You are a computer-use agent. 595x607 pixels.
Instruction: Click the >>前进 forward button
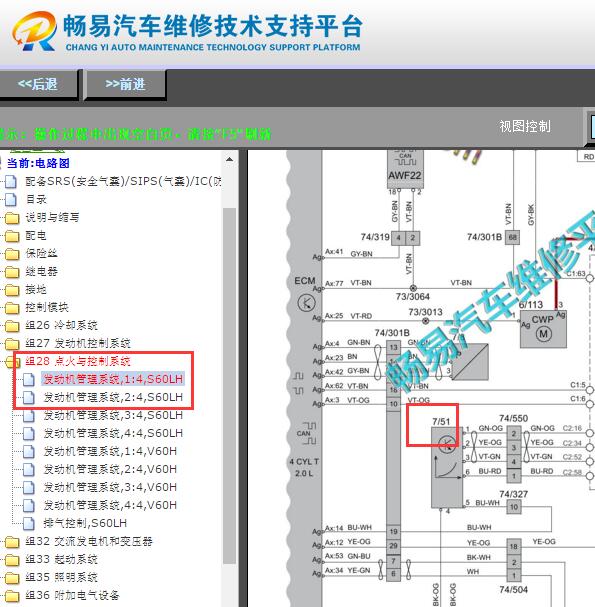125,84
